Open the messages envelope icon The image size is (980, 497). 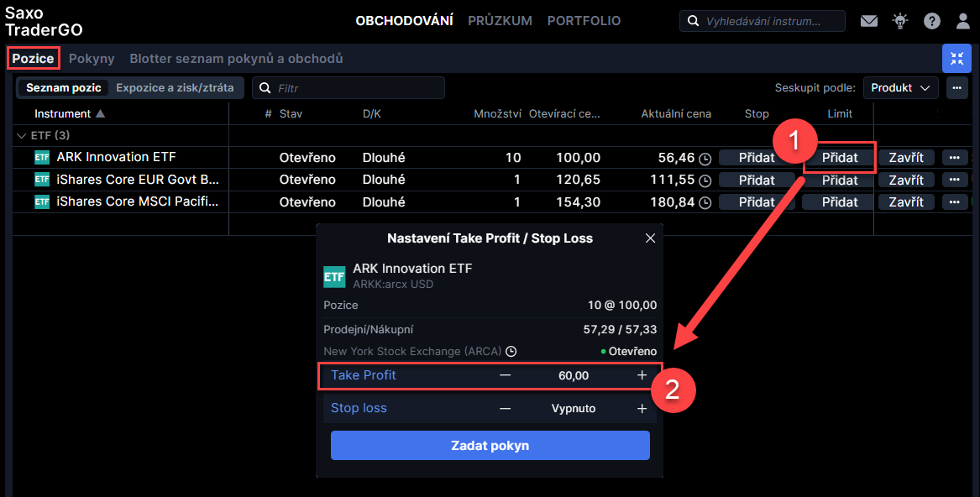(869, 21)
